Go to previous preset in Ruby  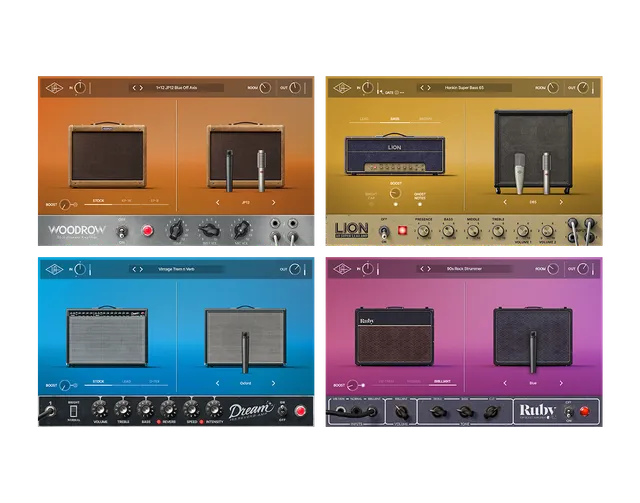coord(422,269)
